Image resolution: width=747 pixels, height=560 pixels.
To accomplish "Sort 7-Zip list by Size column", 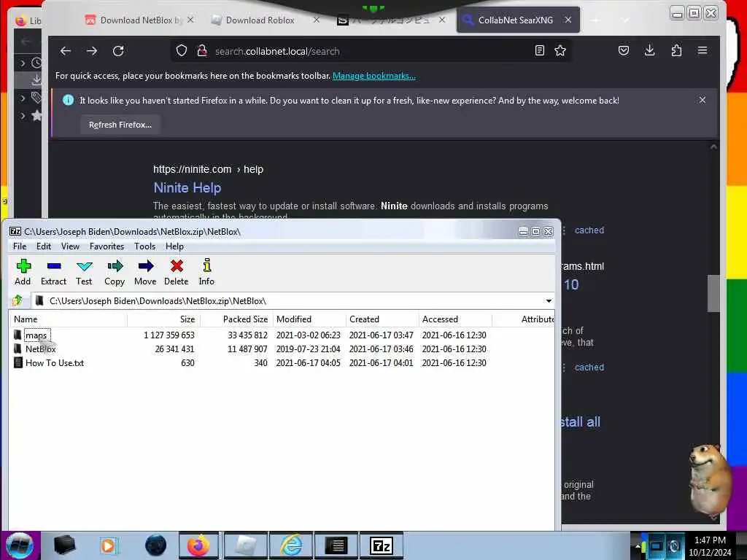I will pyautogui.click(x=163, y=319).
